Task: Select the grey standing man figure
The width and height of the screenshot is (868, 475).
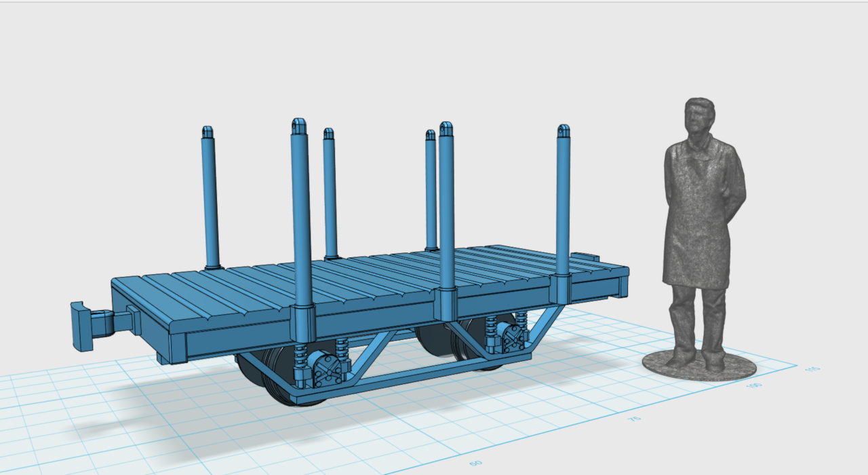Action: tap(699, 239)
